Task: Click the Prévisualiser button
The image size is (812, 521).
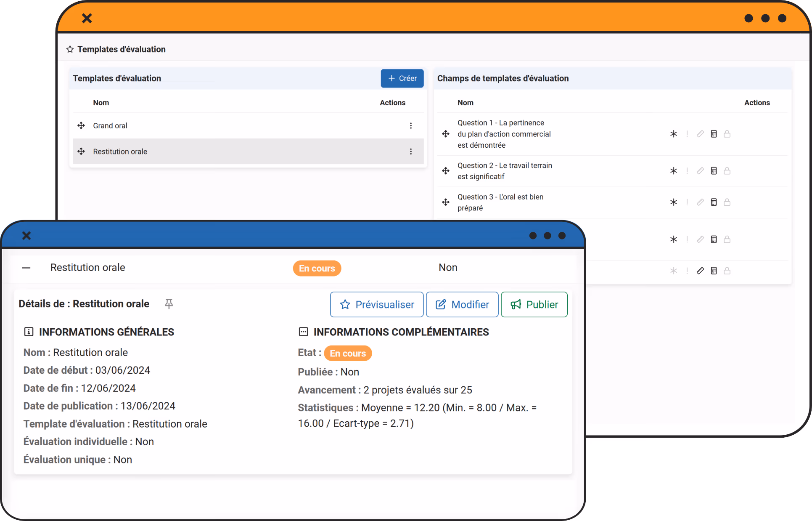Action: coord(377,305)
